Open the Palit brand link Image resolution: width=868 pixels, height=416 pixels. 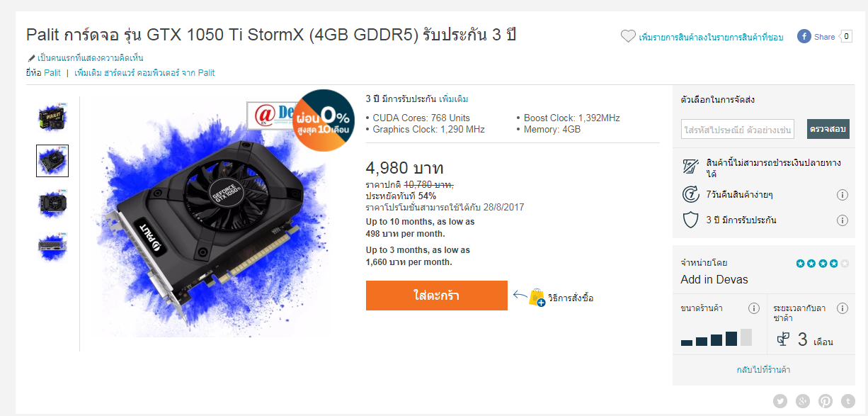coord(52,72)
